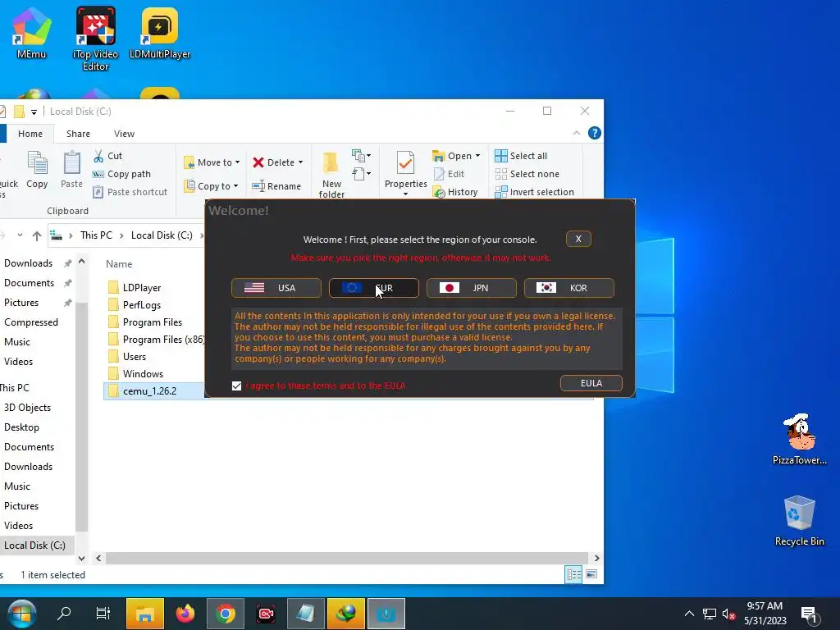Open Google Chrome from the taskbar

(226, 614)
